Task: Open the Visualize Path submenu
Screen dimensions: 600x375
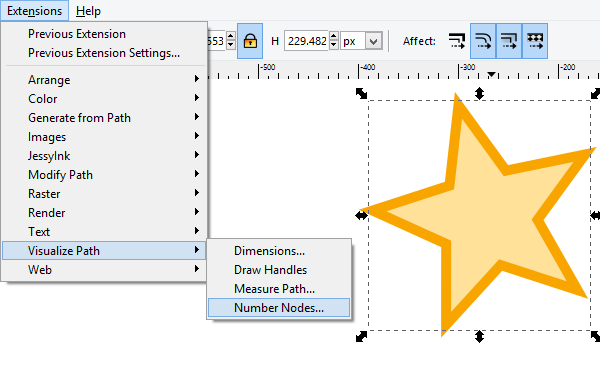Action: [104, 251]
